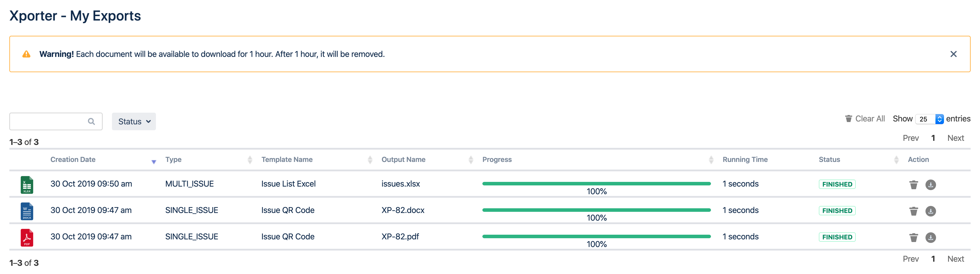
Task: Open the Status filter dropdown
Action: (x=134, y=121)
